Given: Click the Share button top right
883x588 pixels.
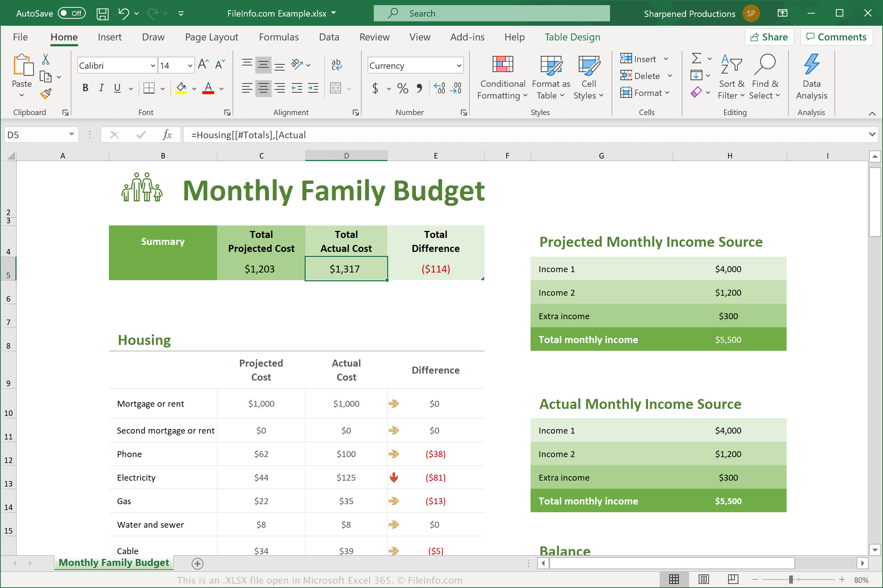Looking at the screenshot, I should coord(769,37).
